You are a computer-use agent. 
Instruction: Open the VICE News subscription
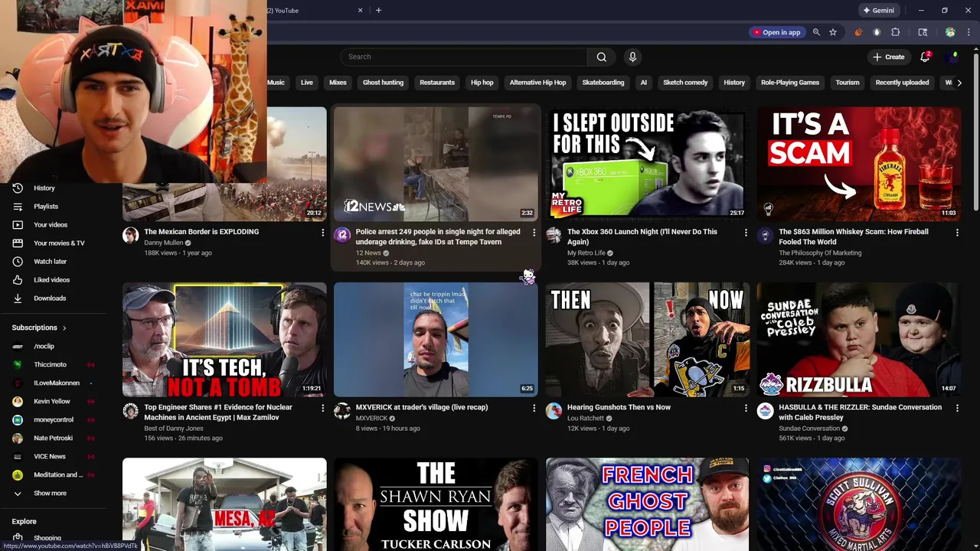coord(49,457)
